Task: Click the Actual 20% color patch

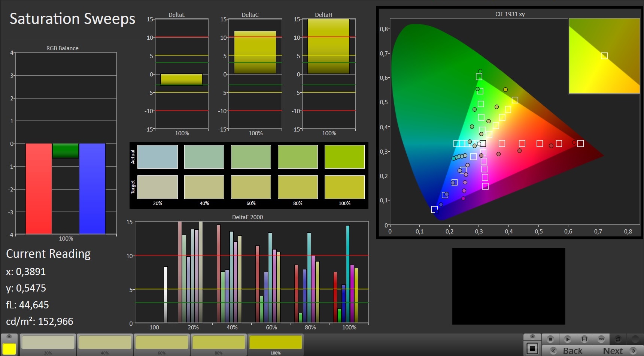Action: coord(157,157)
